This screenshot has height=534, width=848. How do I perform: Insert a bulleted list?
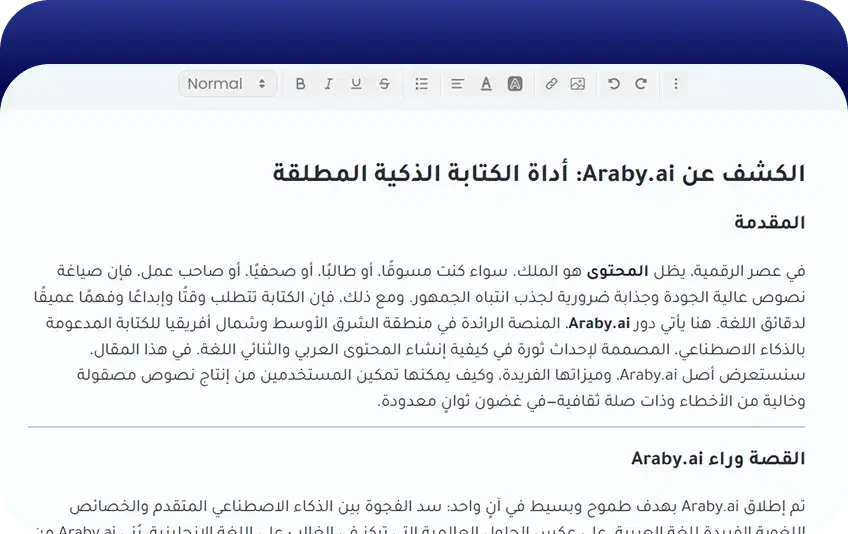(421, 84)
